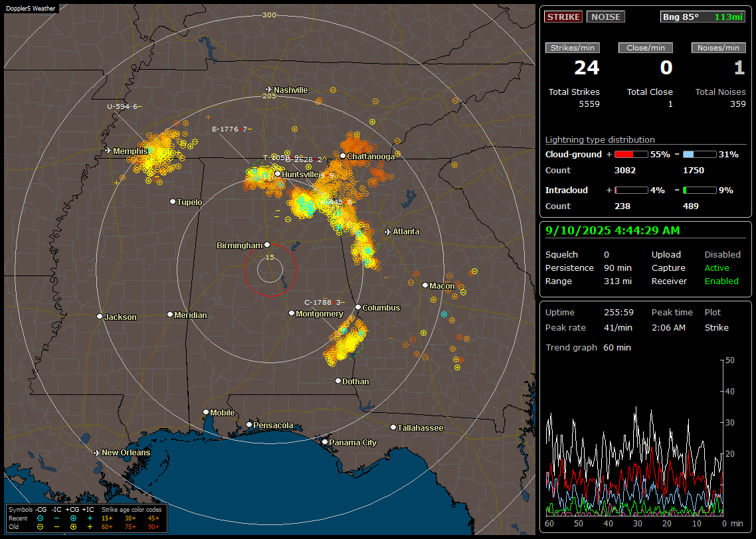Click the Jackson city marker
The width and height of the screenshot is (756, 539).
(100, 317)
